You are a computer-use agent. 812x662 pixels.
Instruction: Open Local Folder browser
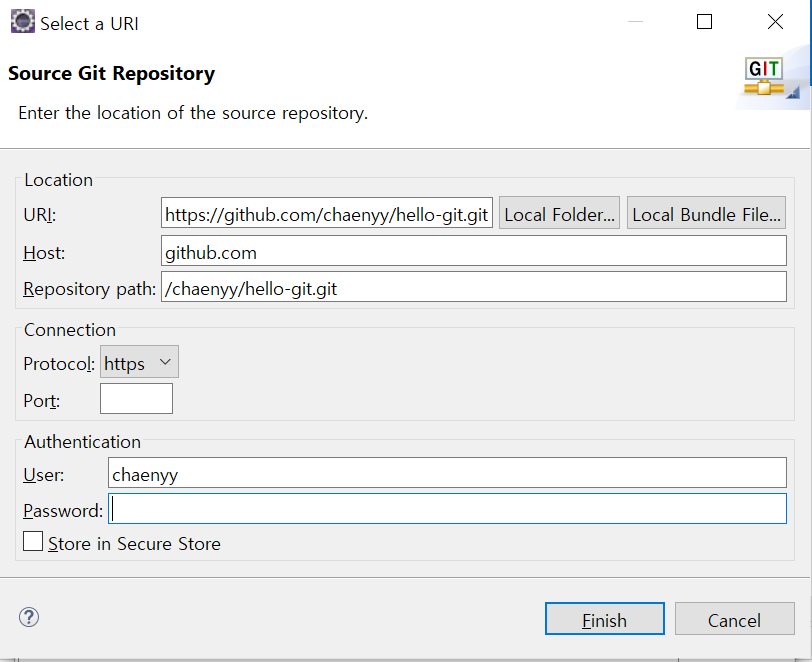point(559,213)
